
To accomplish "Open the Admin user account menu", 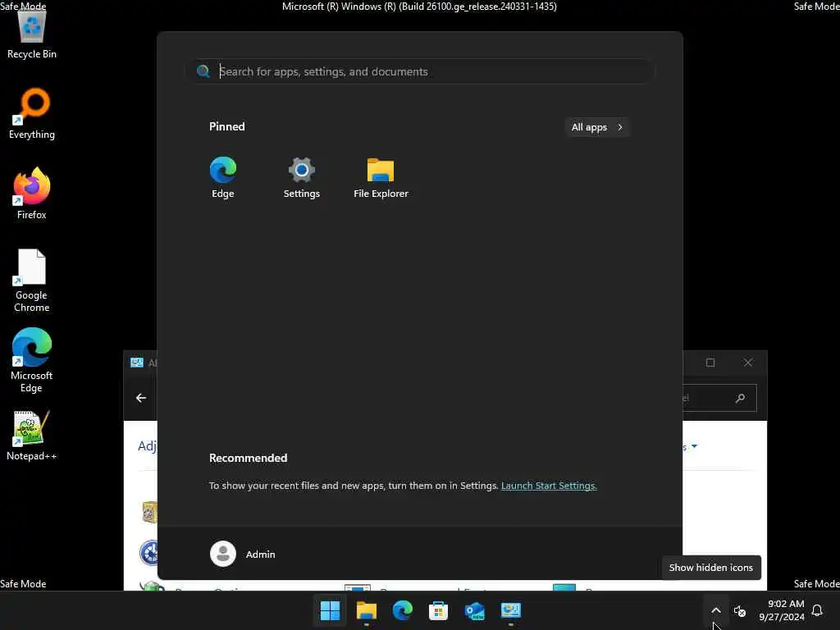I will pyautogui.click(x=243, y=554).
